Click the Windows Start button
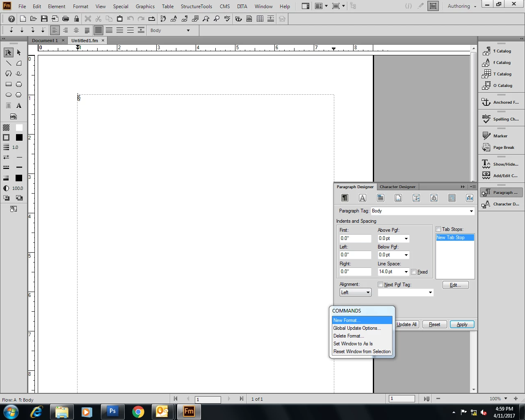Image resolution: width=525 pixels, height=420 pixels. click(11, 412)
